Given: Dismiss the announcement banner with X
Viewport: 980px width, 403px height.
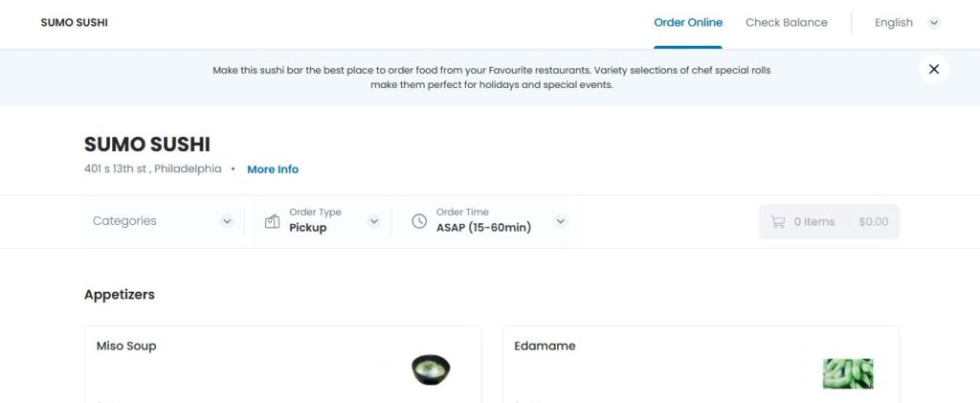Looking at the screenshot, I should 933,69.
